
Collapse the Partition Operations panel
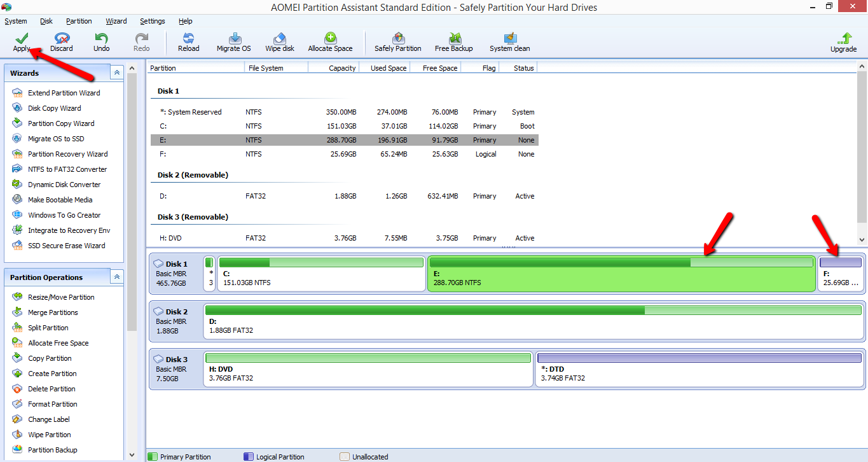pyautogui.click(x=116, y=277)
